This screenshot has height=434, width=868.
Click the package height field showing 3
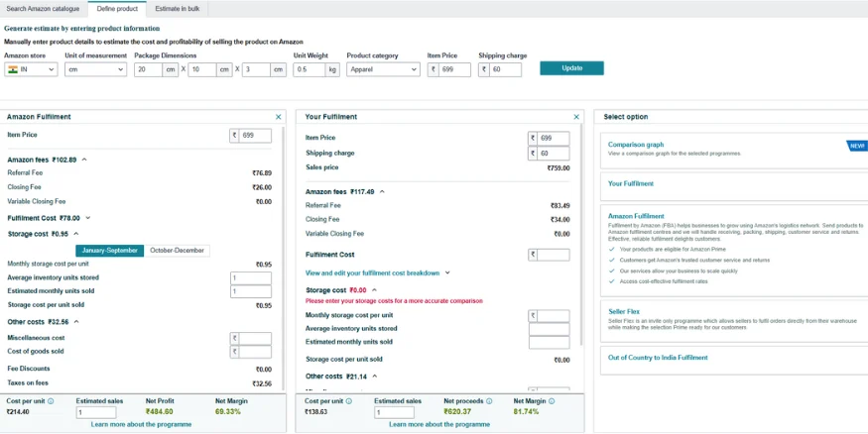[x=256, y=69]
